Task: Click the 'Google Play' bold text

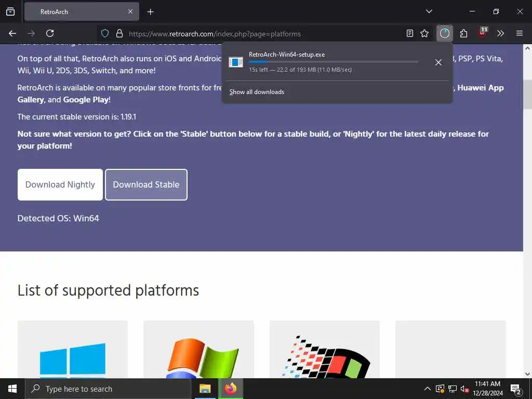Action: point(86,100)
